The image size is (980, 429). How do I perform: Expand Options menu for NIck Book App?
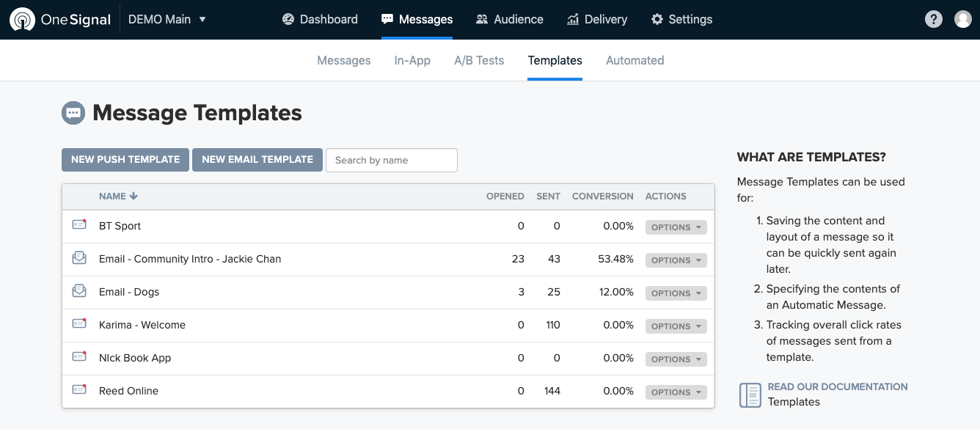click(x=676, y=359)
